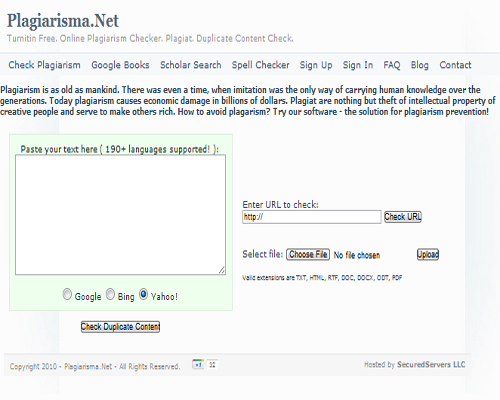Image resolution: width=500 pixels, height=400 pixels.
Task: Open the Contact page
Action: point(455,65)
